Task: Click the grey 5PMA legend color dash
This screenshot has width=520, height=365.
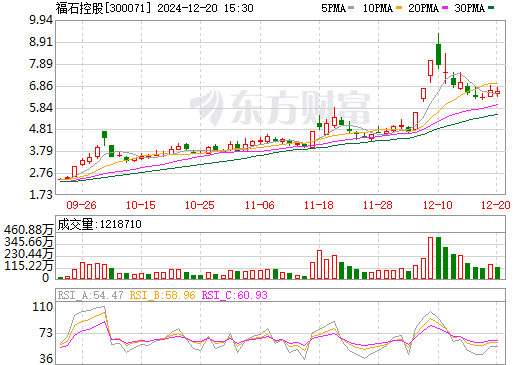Action: (x=351, y=8)
